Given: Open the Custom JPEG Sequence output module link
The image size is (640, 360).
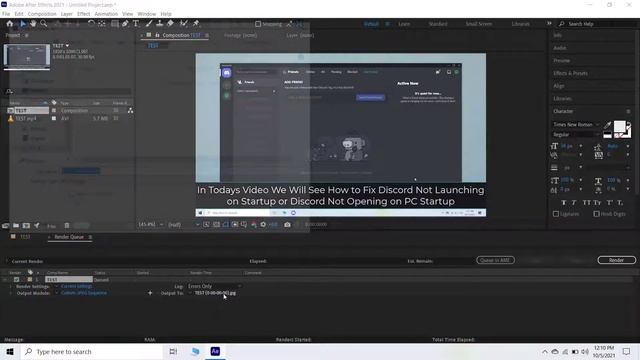Looking at the screenshot, I should 84,293.
